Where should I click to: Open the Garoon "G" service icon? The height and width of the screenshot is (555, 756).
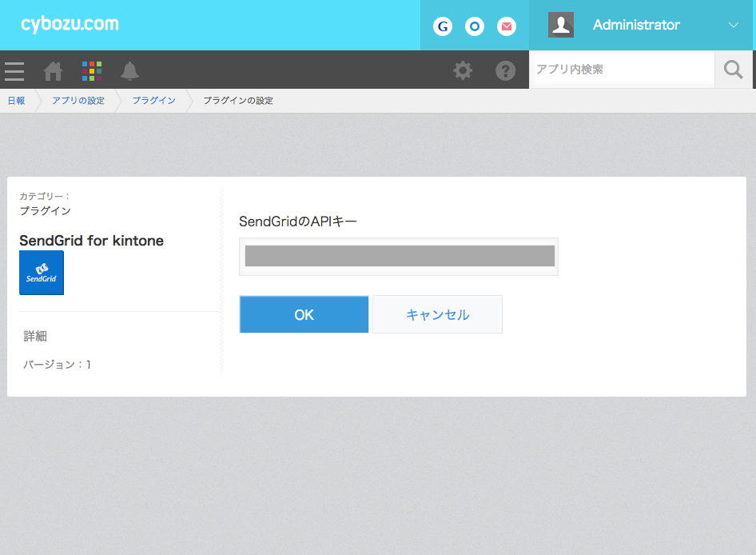click(443, 26)
